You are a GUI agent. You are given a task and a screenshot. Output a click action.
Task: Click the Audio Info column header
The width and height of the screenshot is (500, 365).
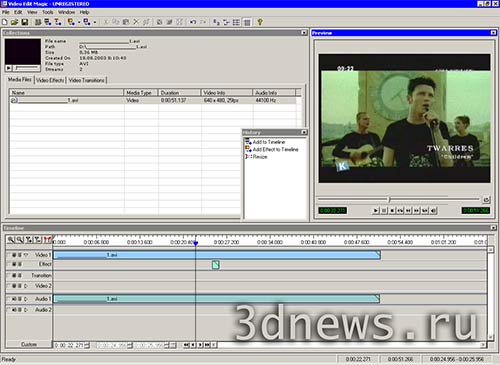[274, 92]
